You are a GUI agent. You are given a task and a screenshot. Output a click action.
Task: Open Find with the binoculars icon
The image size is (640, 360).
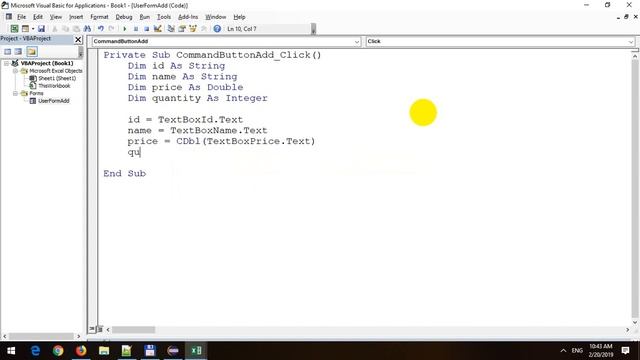click(87, 29)
